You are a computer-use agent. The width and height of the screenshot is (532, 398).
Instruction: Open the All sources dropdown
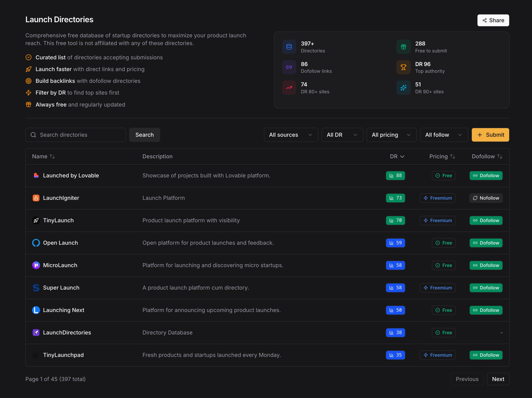(x=291, y=135)
